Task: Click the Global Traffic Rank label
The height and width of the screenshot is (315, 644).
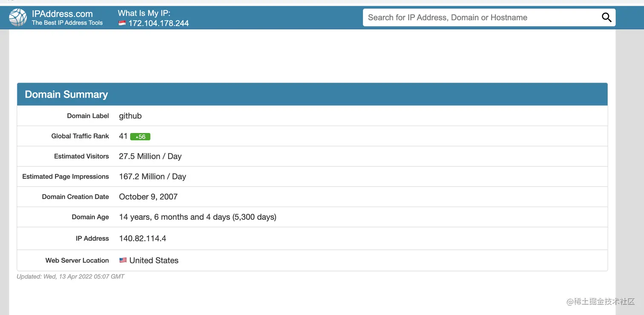Action: [80, 136]
